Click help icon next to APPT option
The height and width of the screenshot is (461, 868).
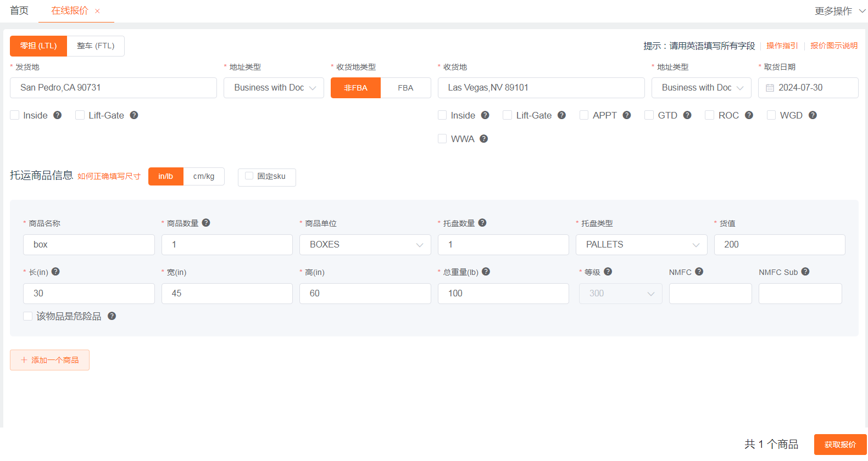tap(626, 115)
